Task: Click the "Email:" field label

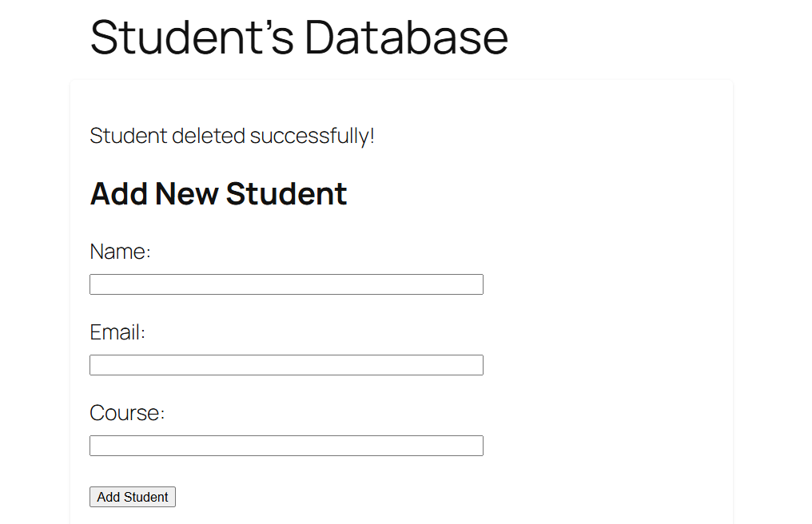Action: pos(117,332)
